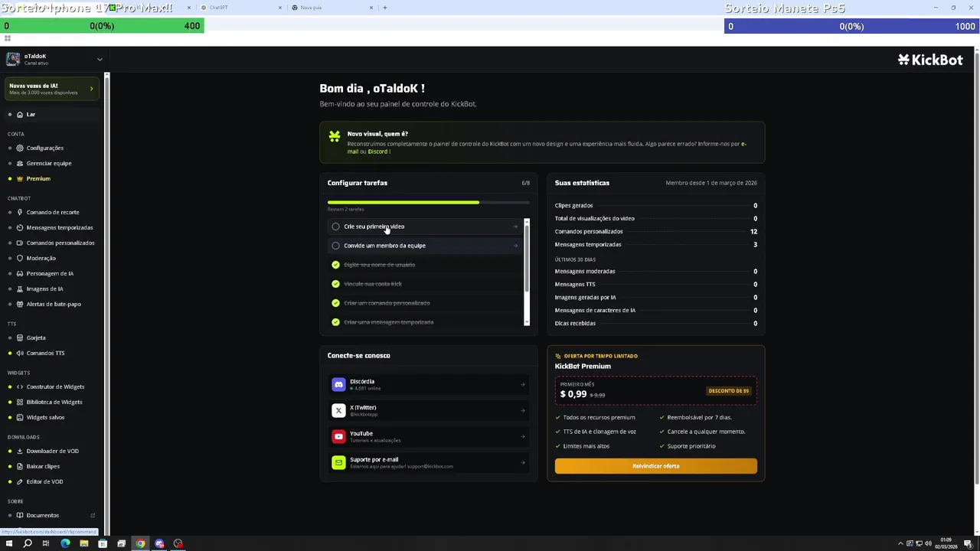Click the Lar home icon in the sidebar
980x551 pixels.
coord(20,114)
